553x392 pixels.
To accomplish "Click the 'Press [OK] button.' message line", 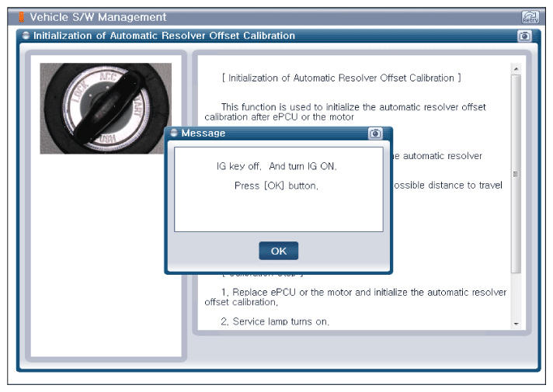I will point(276,186).
